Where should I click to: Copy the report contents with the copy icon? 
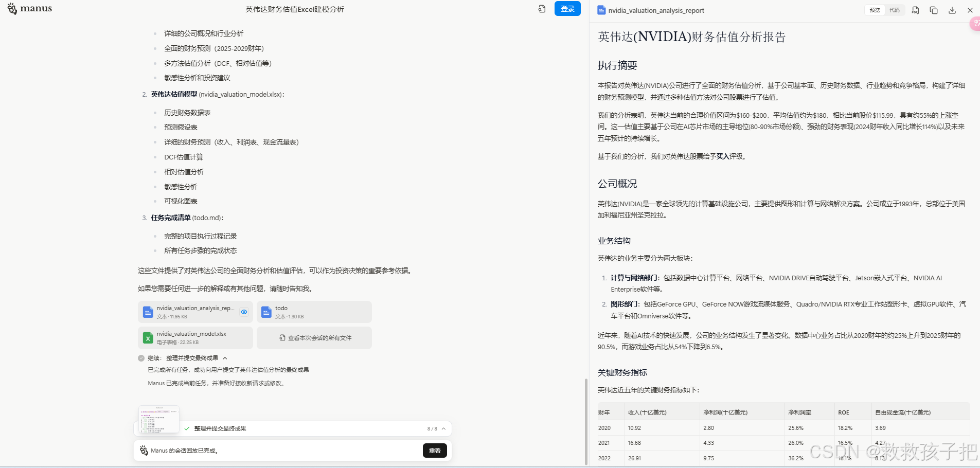click(934, 10)
